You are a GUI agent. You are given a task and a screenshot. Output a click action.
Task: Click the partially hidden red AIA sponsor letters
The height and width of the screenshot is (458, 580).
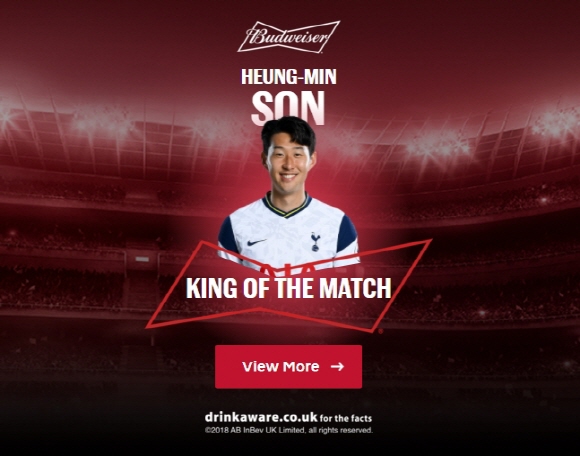tap(288, 269)
